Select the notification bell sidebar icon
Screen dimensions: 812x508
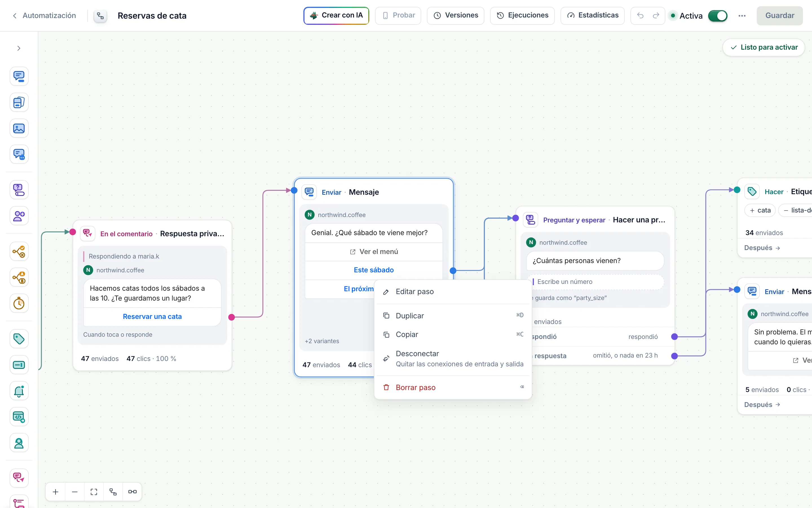[19, 391]
